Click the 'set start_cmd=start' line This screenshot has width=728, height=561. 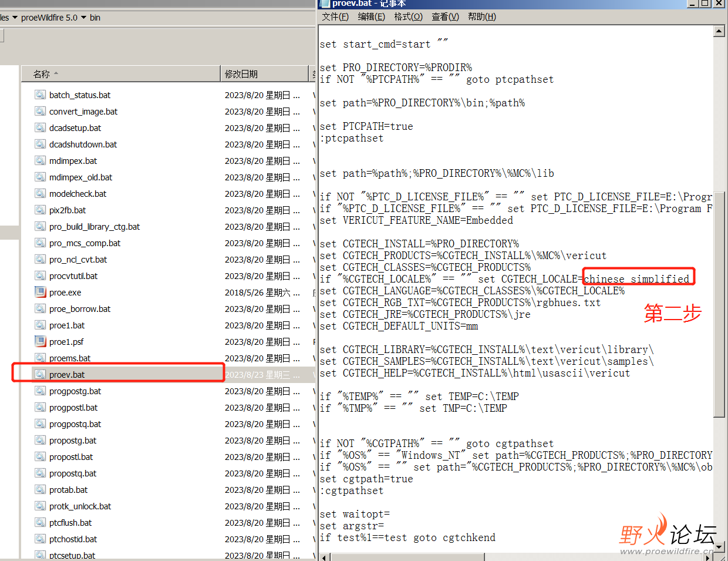384,44
